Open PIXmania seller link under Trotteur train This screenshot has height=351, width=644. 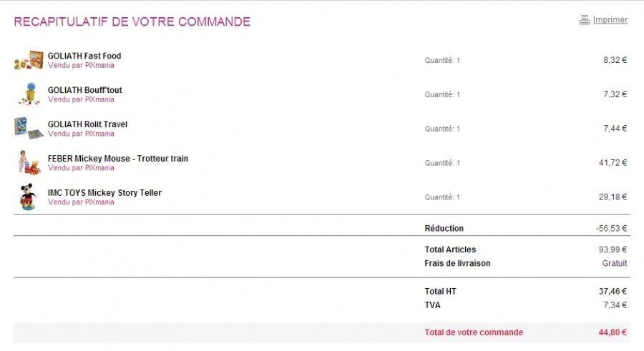point(81,168)
